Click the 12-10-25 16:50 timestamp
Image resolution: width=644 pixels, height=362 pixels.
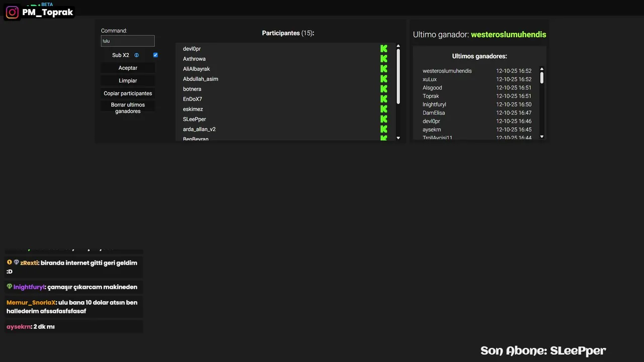click(514, 105)
